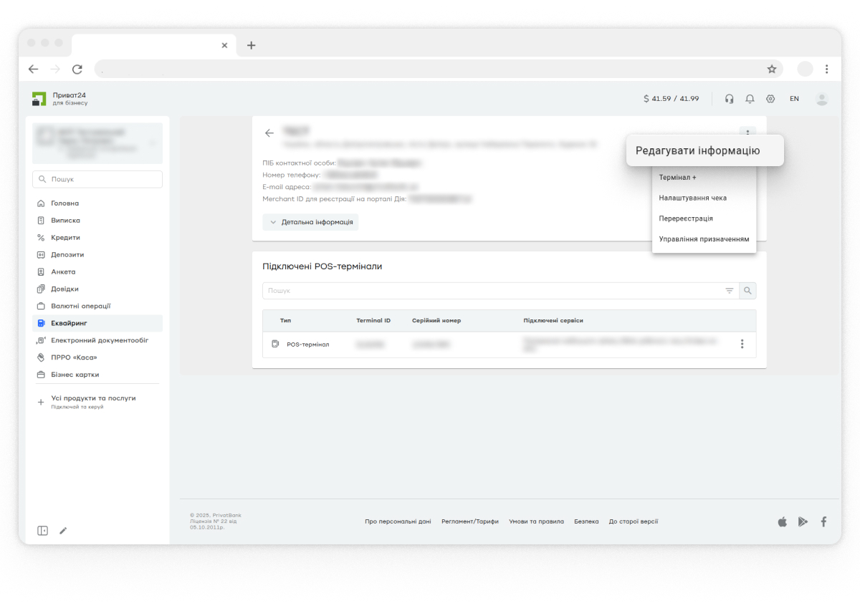
Task: Click Регламент/Тарифи footer link
Action: [x=470, y=521]
